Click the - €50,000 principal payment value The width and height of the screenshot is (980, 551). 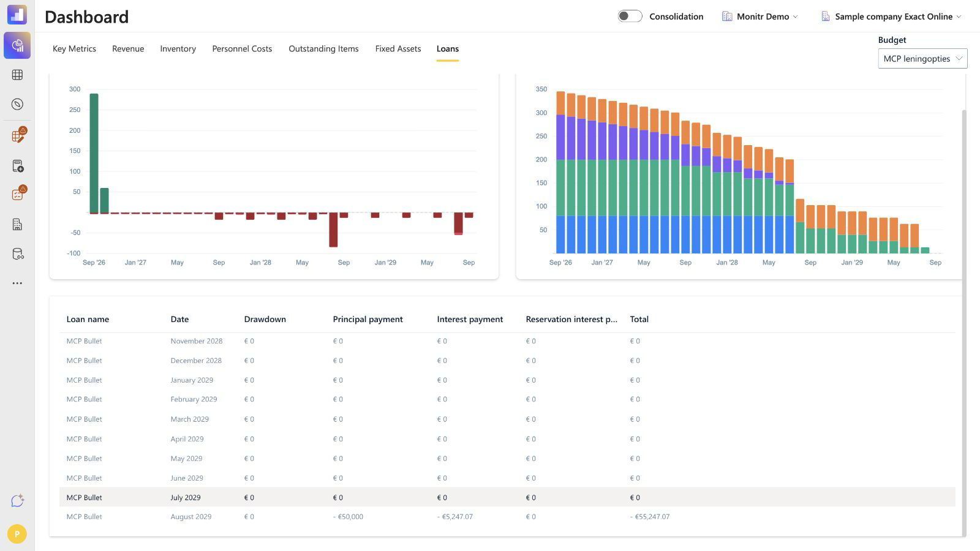coord(348,517)
